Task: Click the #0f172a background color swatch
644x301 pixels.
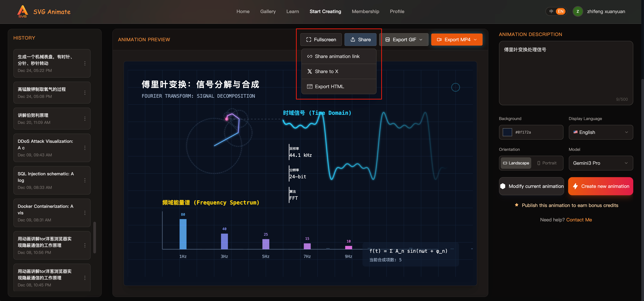Action: (x=507, y=132)
